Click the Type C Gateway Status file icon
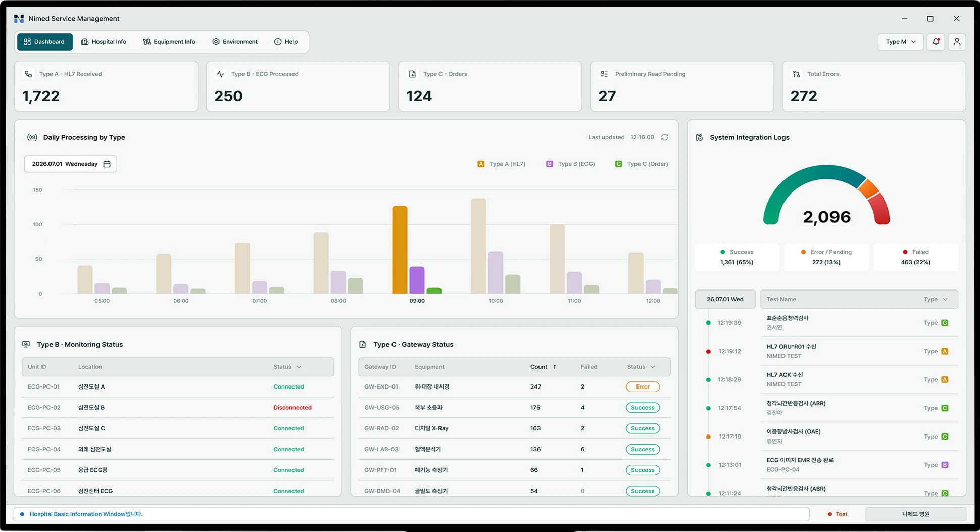Image resolution: width=980 pixels, height=532 pixels. tap(362, 344)
